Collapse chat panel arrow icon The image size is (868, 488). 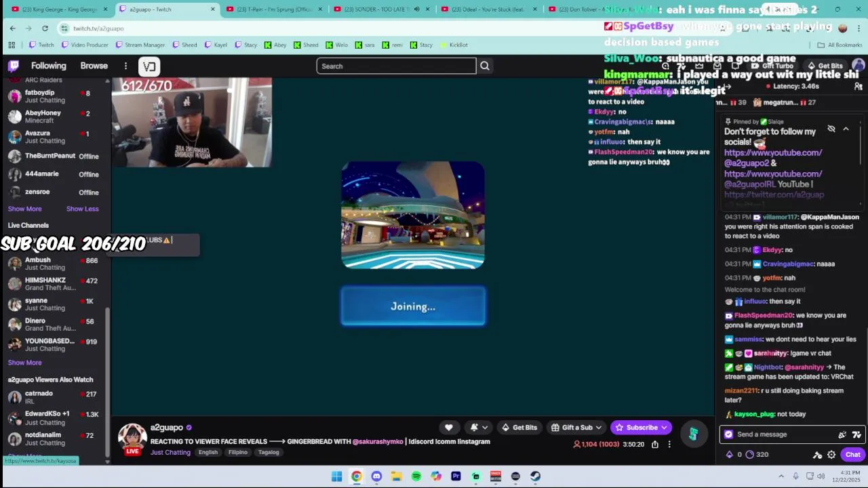(x=726, y=86)
